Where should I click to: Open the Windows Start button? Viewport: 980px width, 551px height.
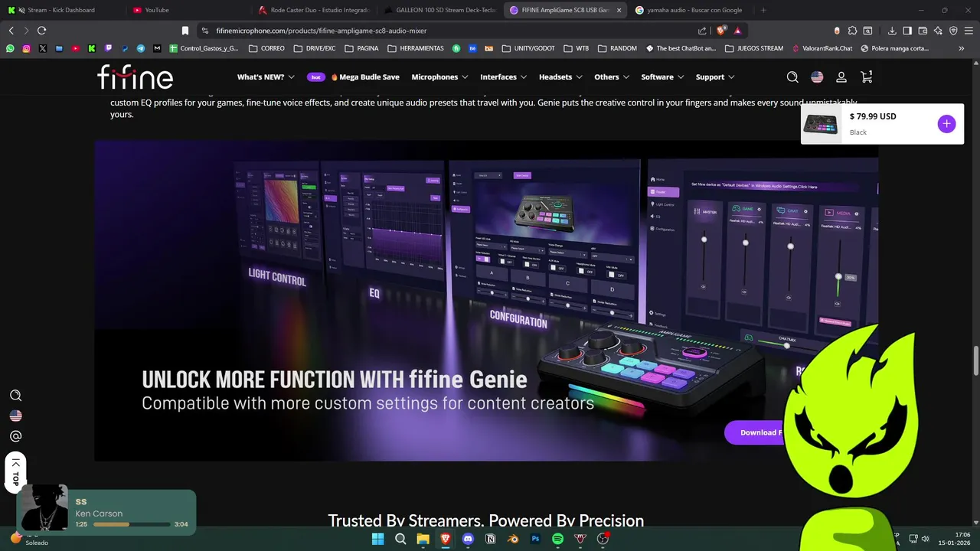pos(377,539)
